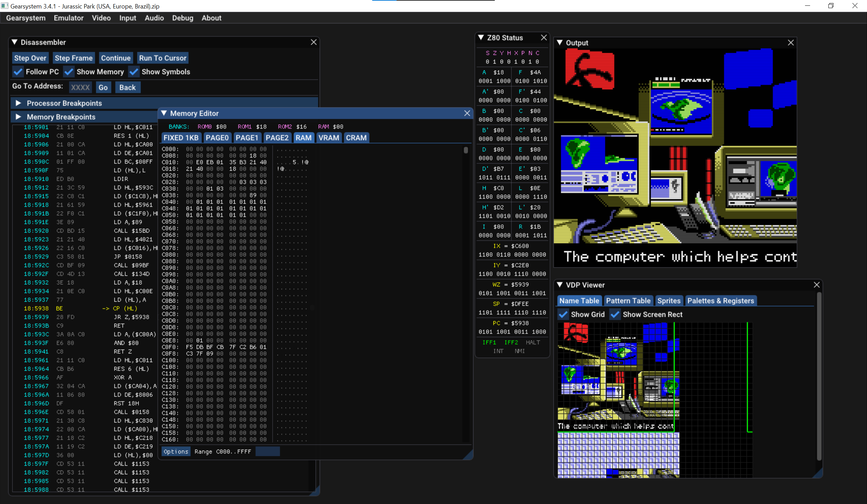Disable Show Symbols
The width and height of the screenshot is (867, 504).
[134, 71]
